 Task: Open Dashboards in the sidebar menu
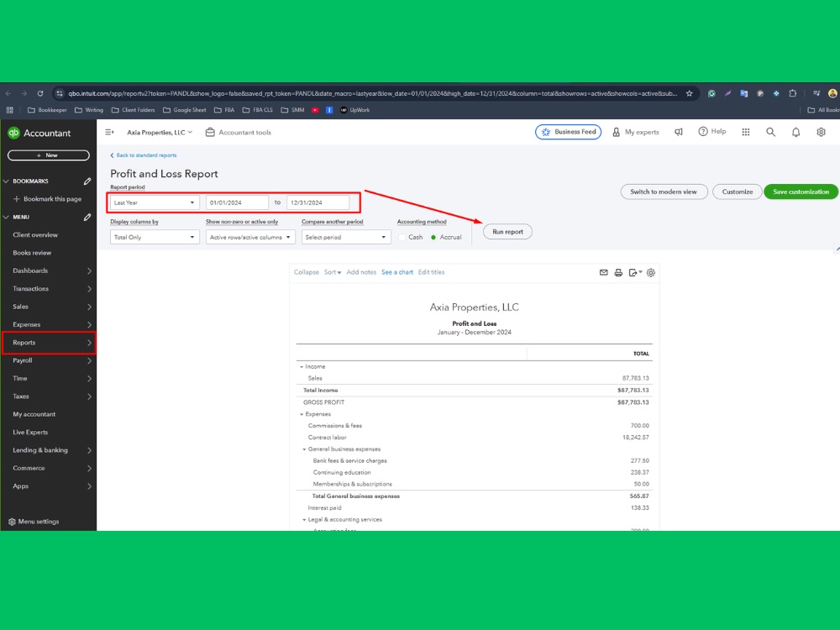tap(49, 270)
